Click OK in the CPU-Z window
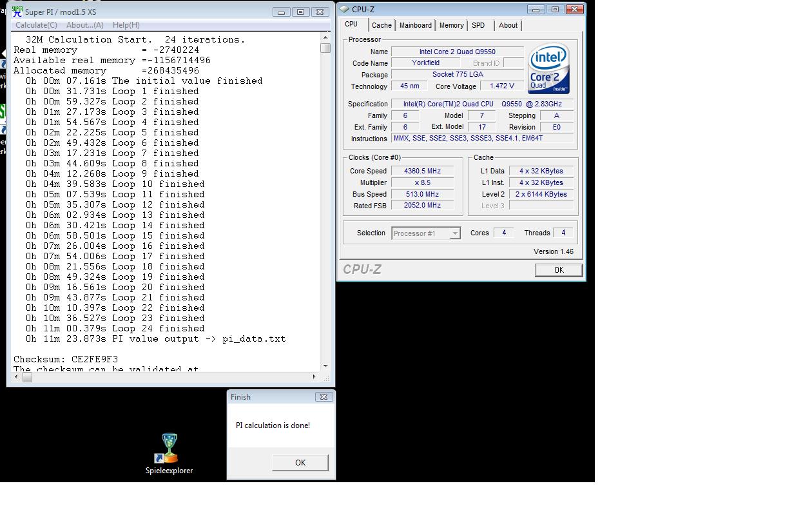This screenshot has width=812, height=508. tap(559, 270)
